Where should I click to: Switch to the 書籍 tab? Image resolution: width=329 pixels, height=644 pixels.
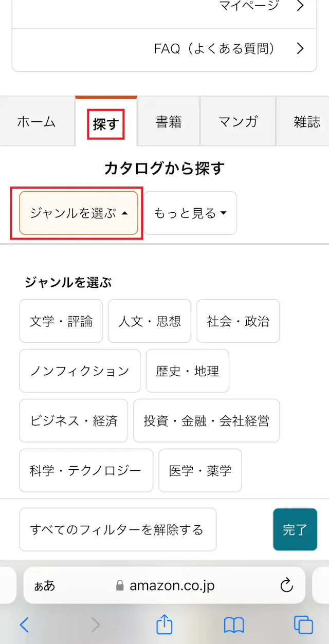click(169, 122)
